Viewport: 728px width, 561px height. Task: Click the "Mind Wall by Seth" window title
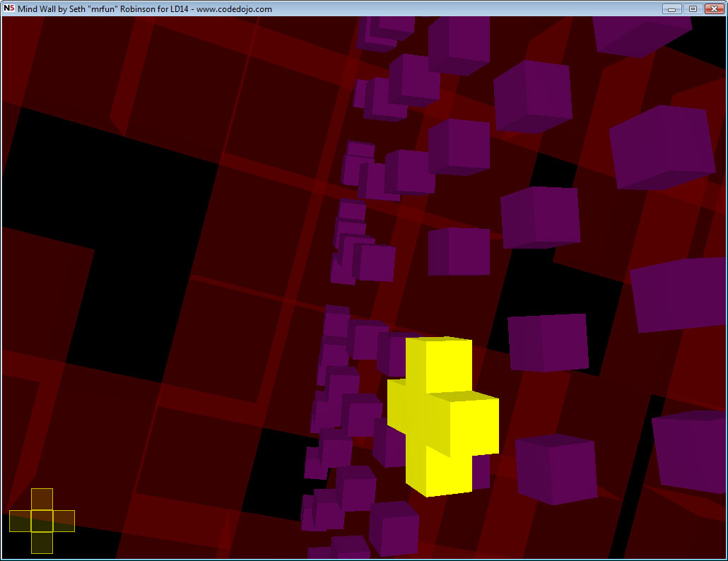145,8
